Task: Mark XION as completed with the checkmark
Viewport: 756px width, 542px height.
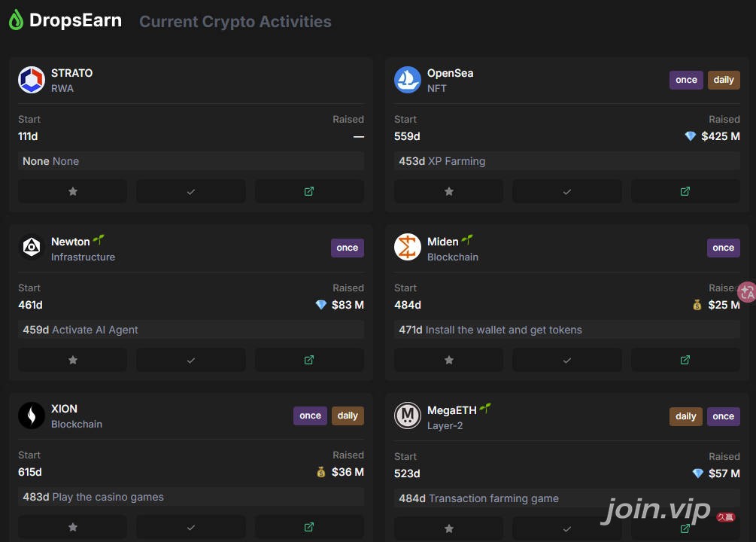Action: [x=191, y=527]
